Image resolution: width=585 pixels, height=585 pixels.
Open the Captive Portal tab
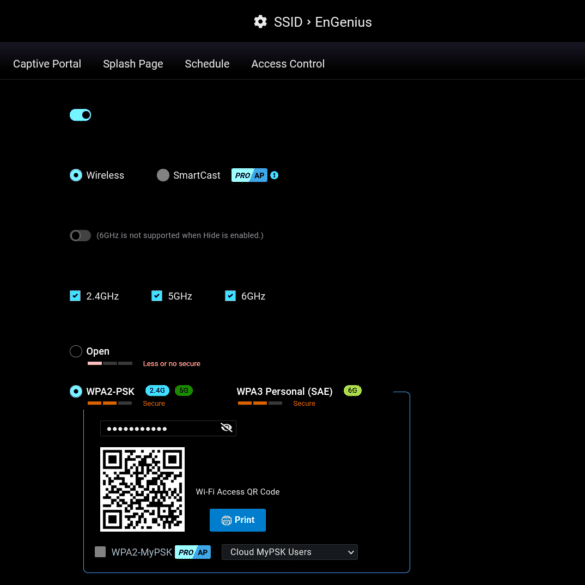47,64
